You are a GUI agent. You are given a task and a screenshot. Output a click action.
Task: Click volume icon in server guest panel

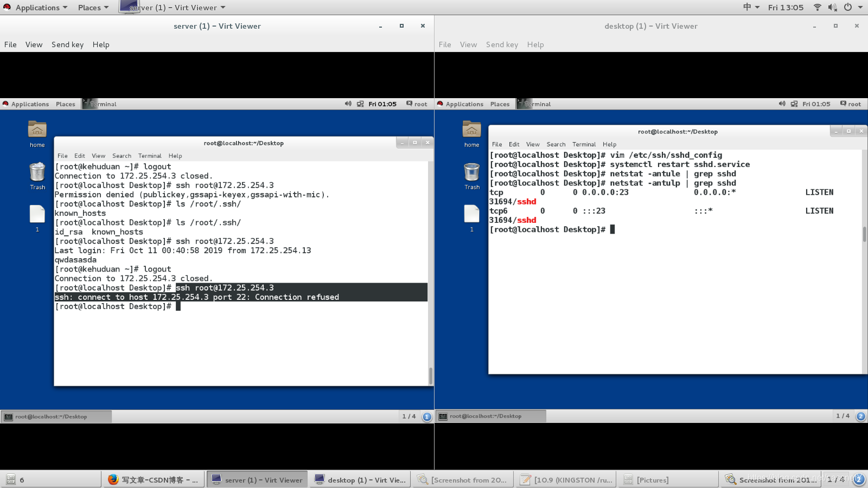(348, 104)
